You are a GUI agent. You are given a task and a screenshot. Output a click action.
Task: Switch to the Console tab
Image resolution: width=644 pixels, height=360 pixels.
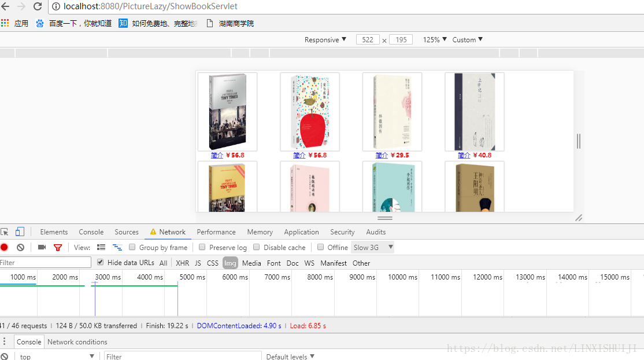click(91, 232)
